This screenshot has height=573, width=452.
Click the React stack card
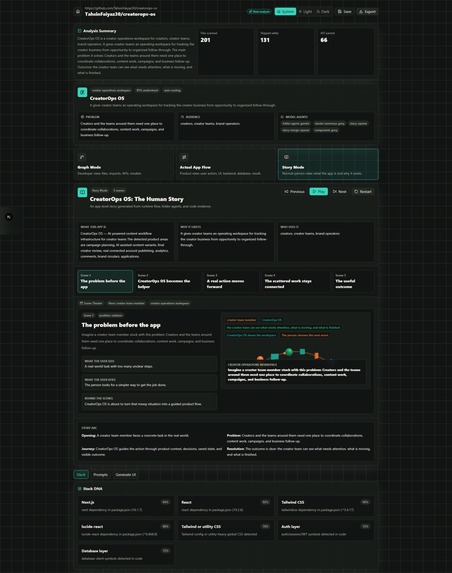tap(226, 506)
